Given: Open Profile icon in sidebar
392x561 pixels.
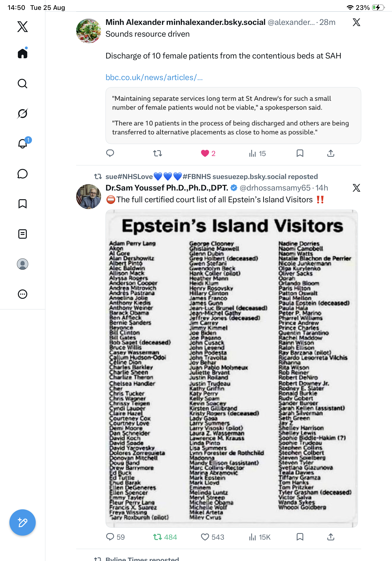Looking at the screenshot, I should pyautogui.click(x=23, y=264).
